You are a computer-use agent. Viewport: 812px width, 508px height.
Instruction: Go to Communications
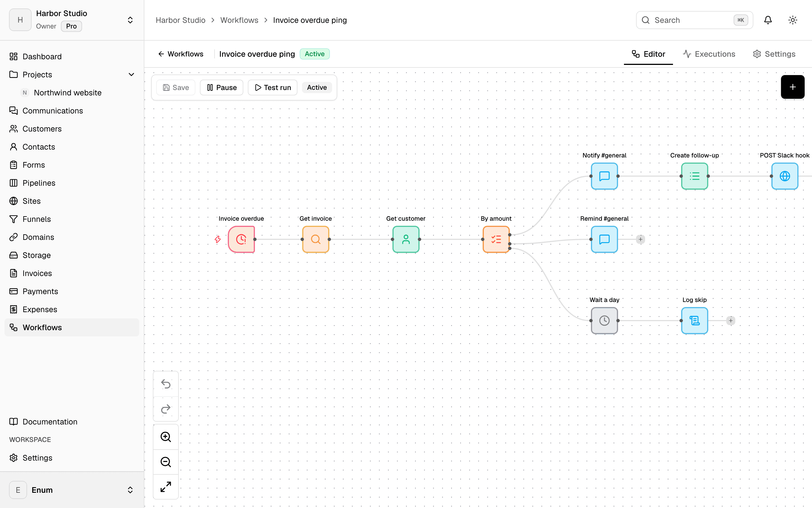click(x=72, y=111)
